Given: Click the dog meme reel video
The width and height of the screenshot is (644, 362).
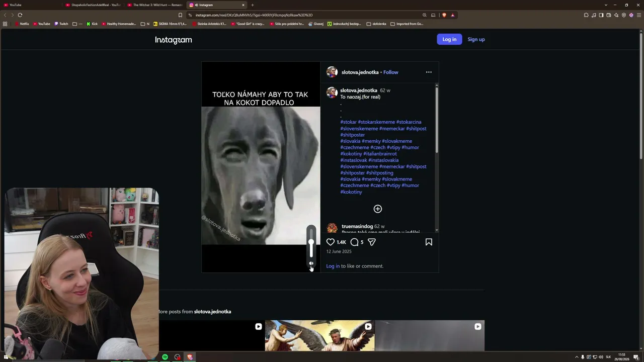Looking at the screenshot, I should [x=261, y=167].
